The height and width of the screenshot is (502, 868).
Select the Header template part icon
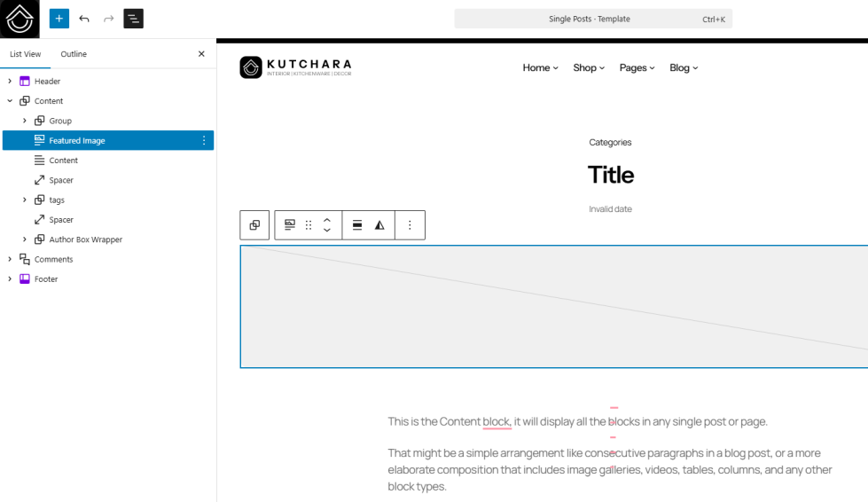(x=24, y=82)
